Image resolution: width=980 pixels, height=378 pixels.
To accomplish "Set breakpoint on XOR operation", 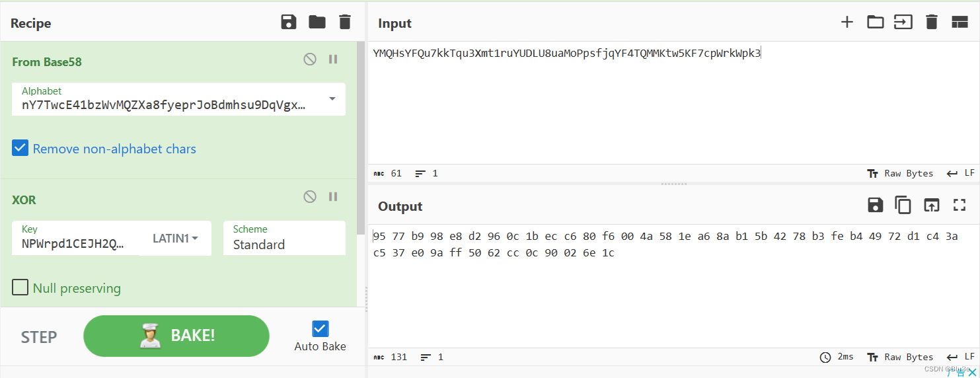I will (333, 196).
